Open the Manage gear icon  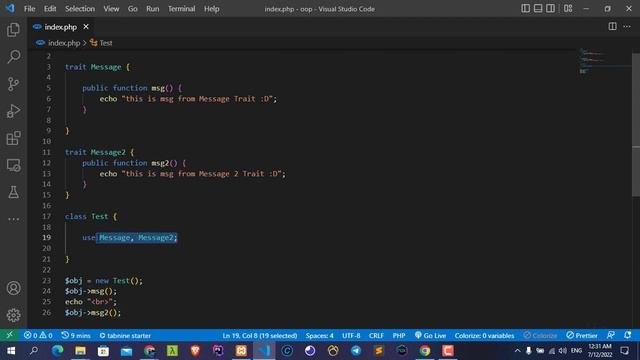(13, 315)
